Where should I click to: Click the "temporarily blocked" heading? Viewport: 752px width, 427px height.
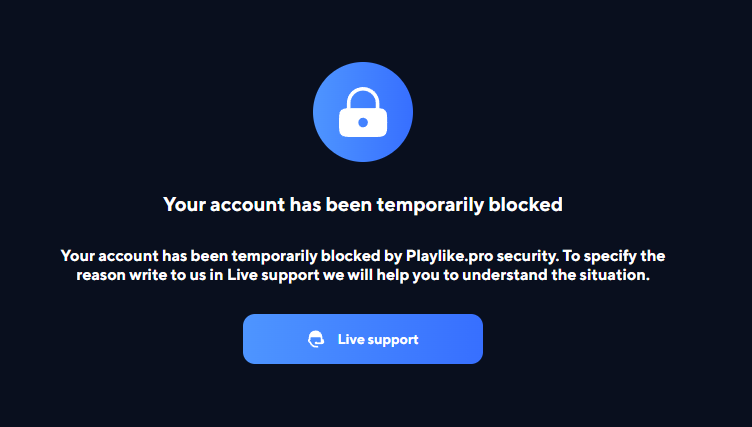tap(363, 205)
